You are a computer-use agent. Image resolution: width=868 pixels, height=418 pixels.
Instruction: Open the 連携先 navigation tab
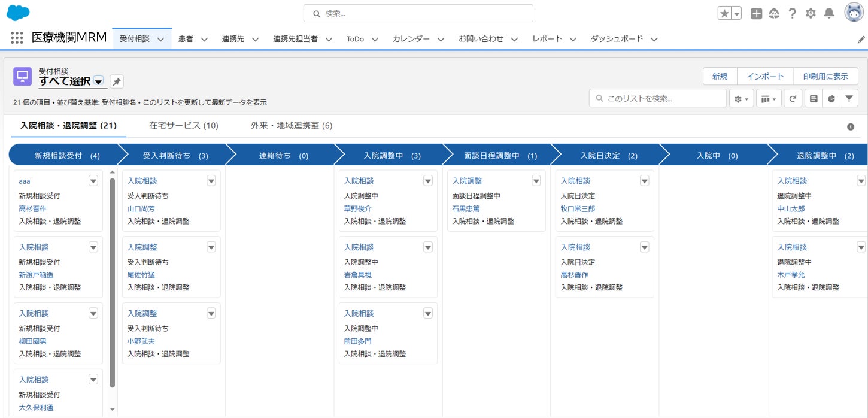pyautogui.click(x=233, y=39)
